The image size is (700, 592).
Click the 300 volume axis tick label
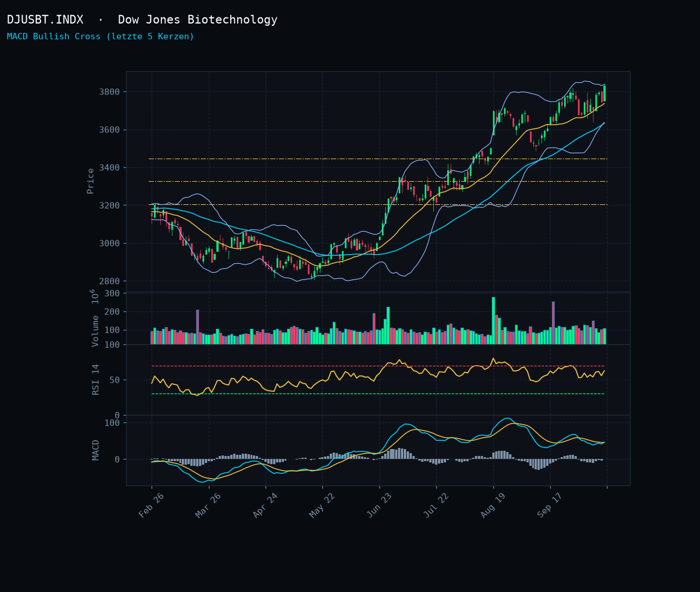tap(112, 293)
